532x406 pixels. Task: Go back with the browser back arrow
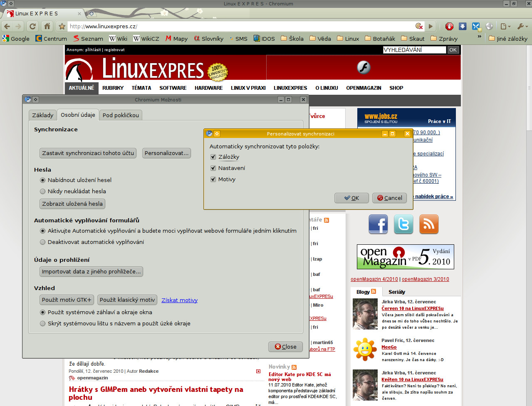(x=7, y=26)
